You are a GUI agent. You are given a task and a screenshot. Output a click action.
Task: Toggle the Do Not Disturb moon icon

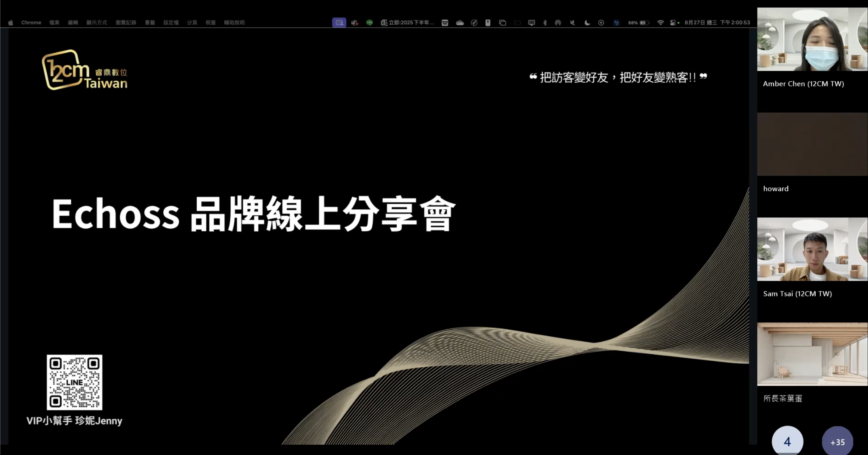tap(587, 23)
